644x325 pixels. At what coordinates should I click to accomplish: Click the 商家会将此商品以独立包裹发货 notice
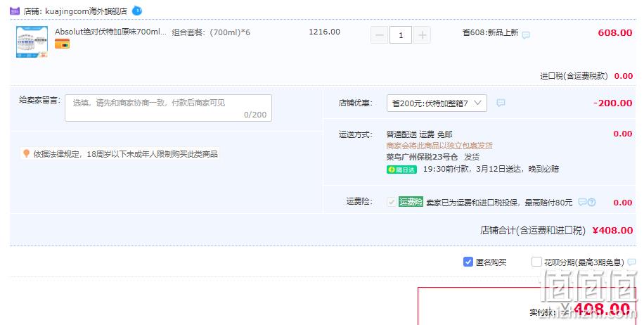pos(439,146)
